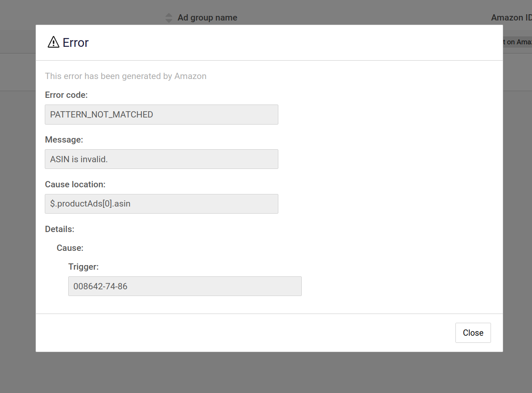The height and width of the screenshot is (393, 532).
Task: Close the Error dialog with Close button
Action: [473, 333]
